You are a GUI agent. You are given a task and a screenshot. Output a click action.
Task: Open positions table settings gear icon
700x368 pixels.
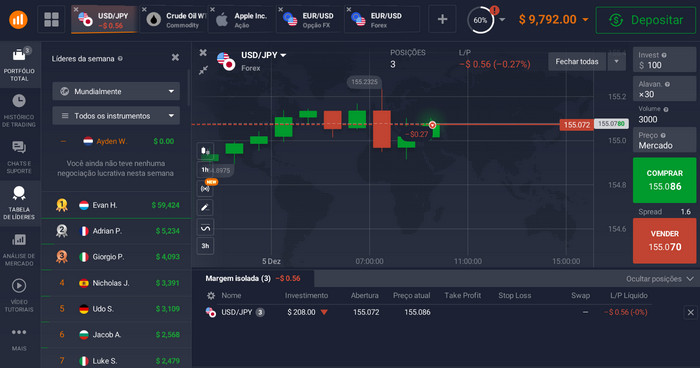pos(211,296)
